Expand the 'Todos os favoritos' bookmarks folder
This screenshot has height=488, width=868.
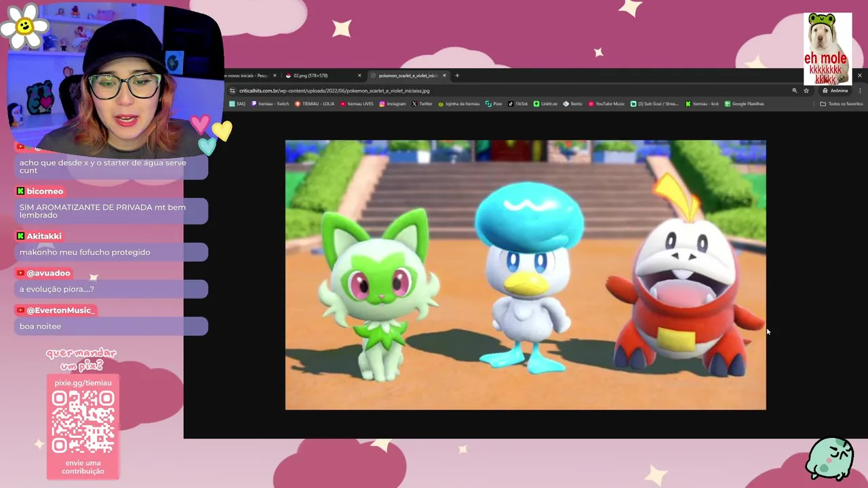[842, 104]
